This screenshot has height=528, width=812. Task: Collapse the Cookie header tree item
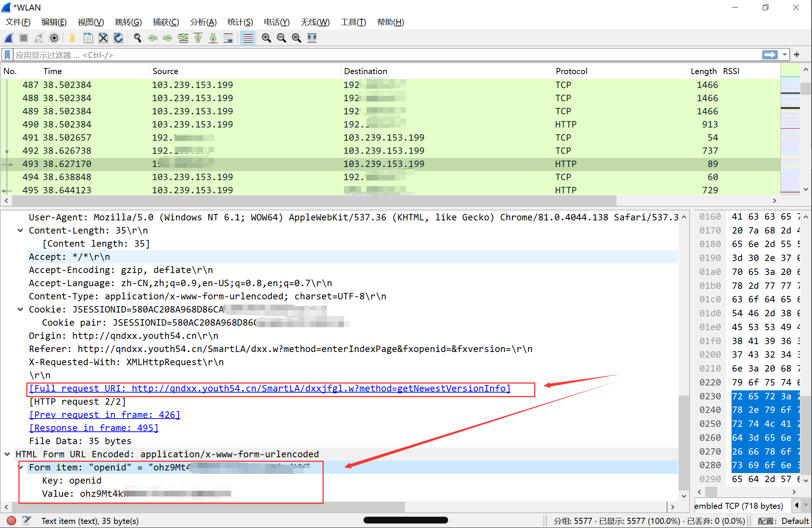20,310
